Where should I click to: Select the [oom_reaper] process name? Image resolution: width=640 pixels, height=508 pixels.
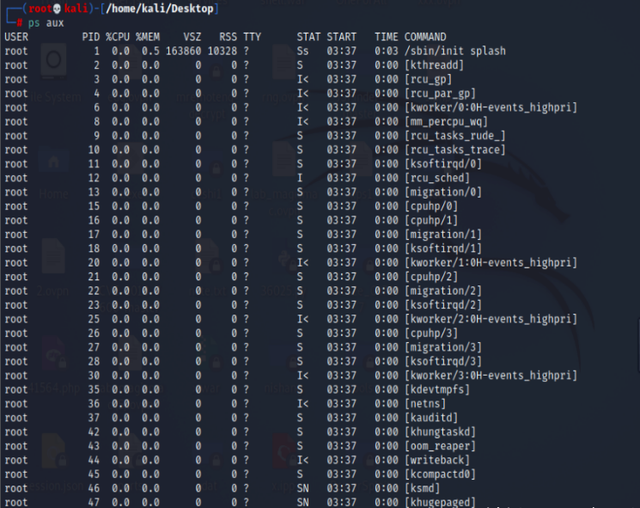[440, 446]
